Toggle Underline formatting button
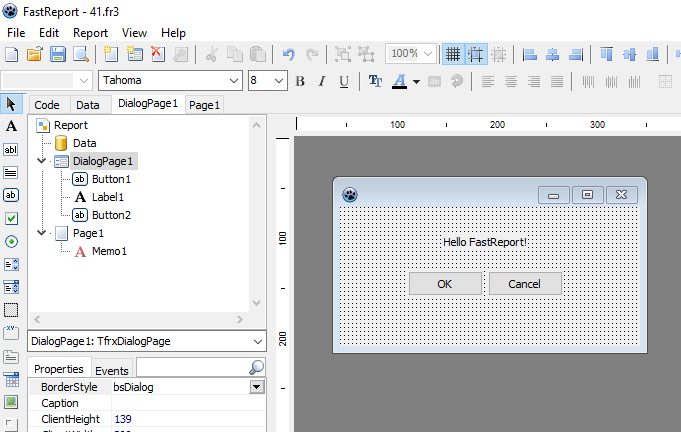 pos(344,81)
